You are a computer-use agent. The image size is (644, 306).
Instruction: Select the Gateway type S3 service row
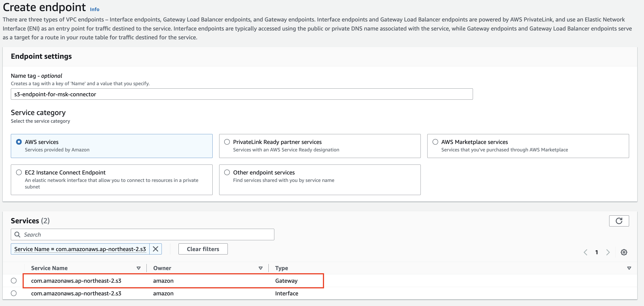[x=14, y=280]
